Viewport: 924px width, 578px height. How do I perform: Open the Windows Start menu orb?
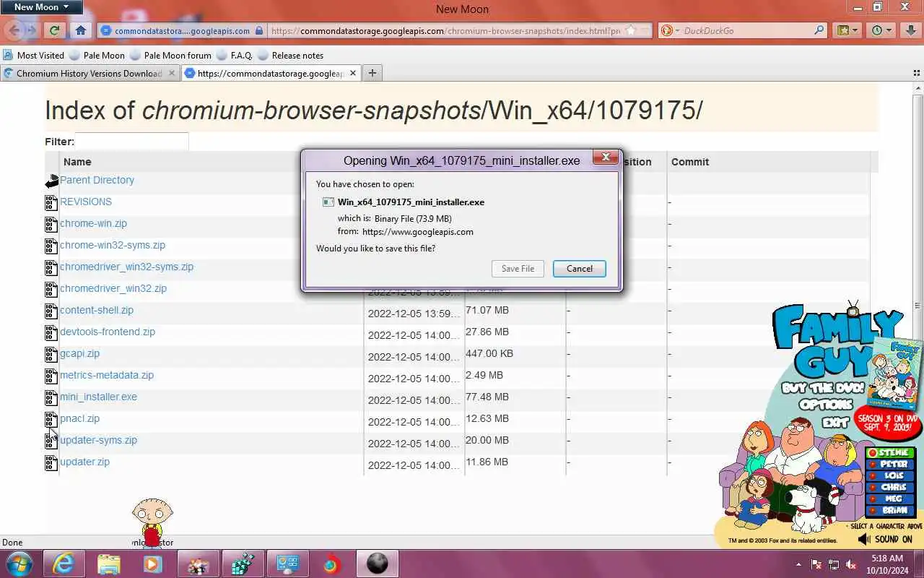tap(19, 564)
